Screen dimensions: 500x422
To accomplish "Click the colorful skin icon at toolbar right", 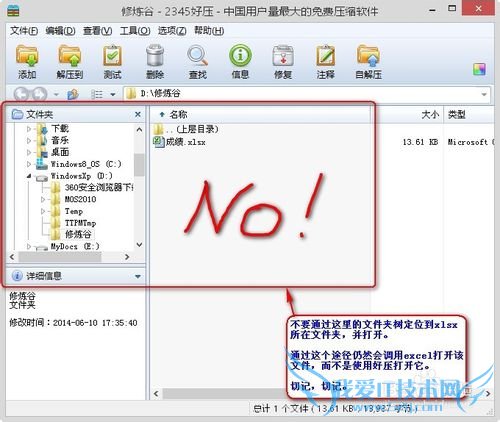I will [x=479, y=69].
